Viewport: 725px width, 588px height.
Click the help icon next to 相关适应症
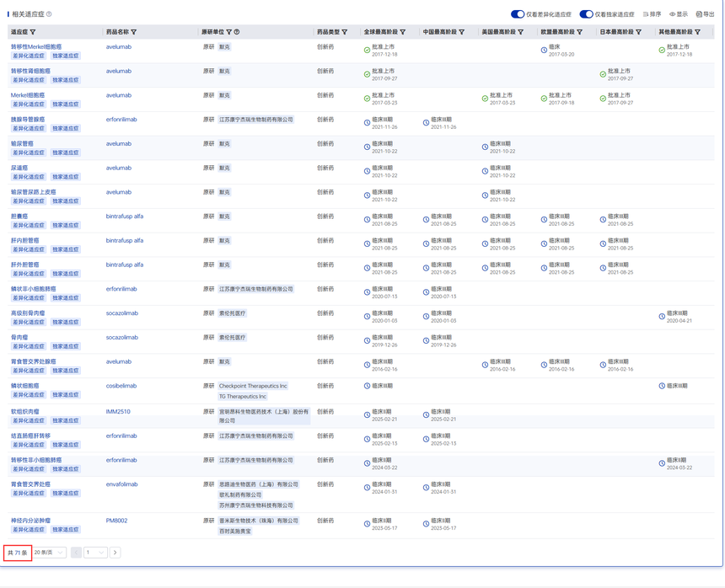click(x=49, y=14)
